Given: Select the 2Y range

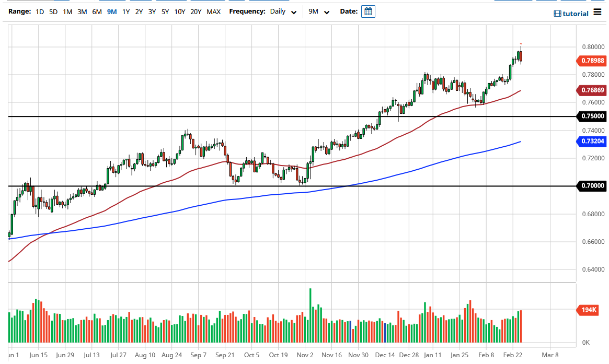Looking at the screenshot, I should [139, 11].
